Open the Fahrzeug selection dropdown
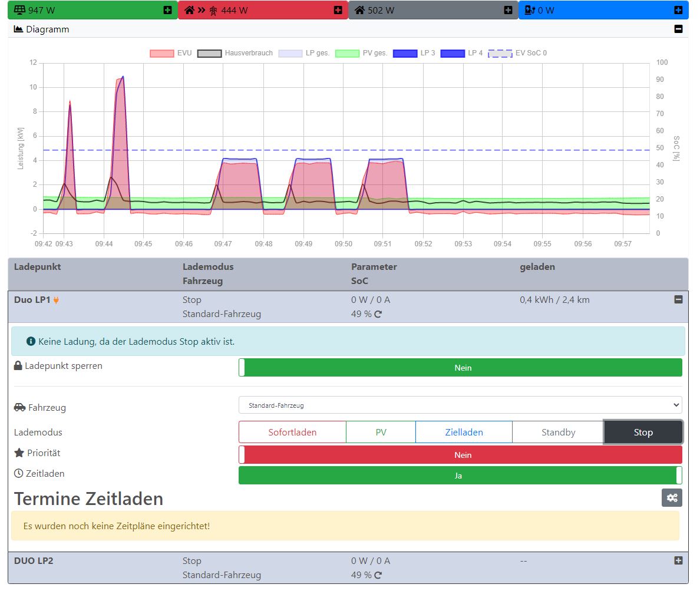The height and width of the screenshot is (594, 700). [460, 405]
